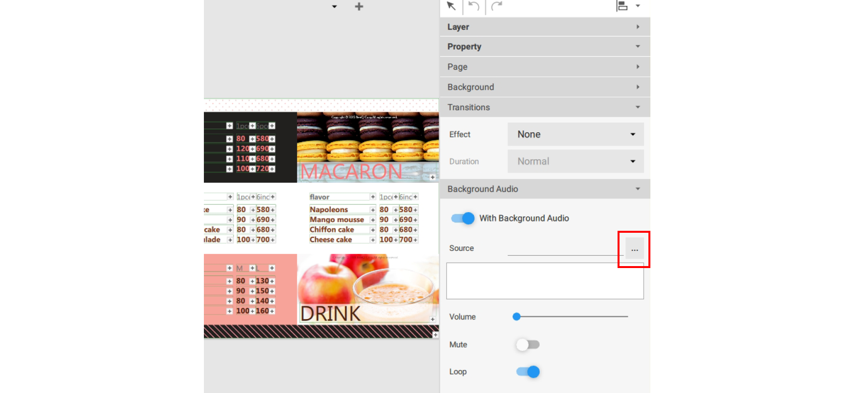The width and height of the screenshot is (868, 393).
Task: Click the redo arrow icon
Action: (x=496, y=6)
